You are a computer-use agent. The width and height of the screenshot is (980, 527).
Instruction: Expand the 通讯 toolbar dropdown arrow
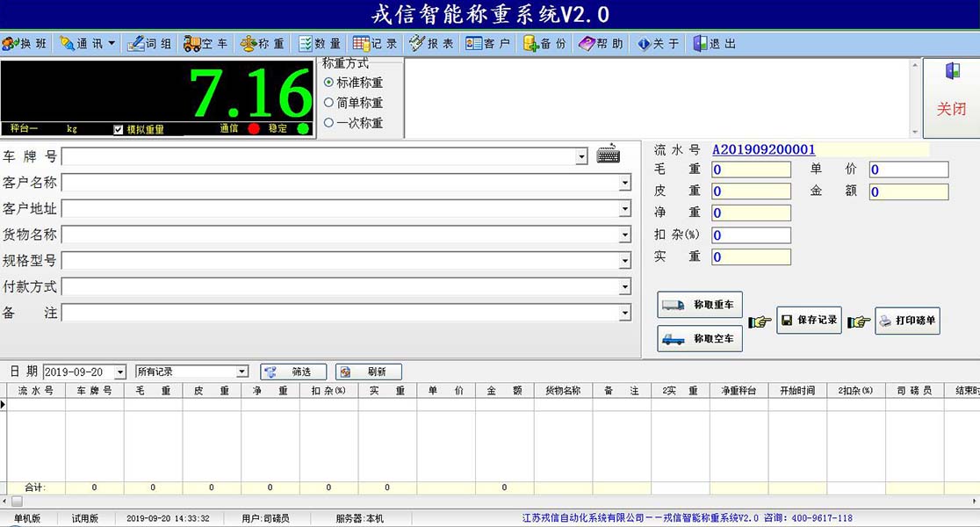(x=112, y=44)
